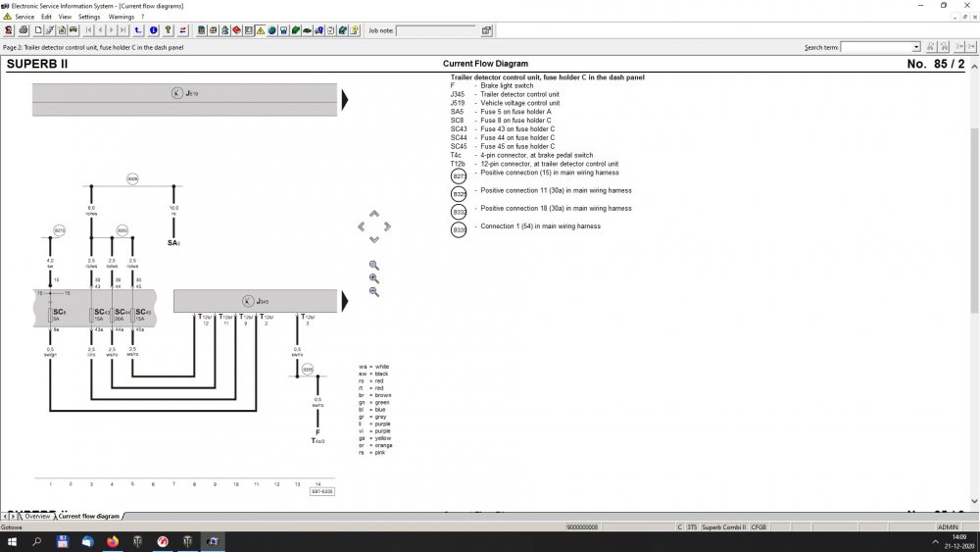Click legend entry 'Fuse 44 on fuse holder C'
Screen dimensions: 980x552
tap(517, 137)
